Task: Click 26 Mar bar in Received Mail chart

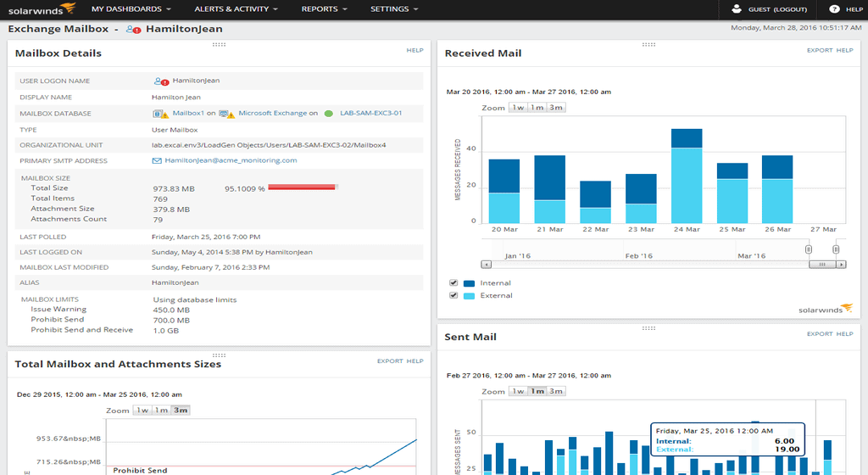Action: (777, 189)
